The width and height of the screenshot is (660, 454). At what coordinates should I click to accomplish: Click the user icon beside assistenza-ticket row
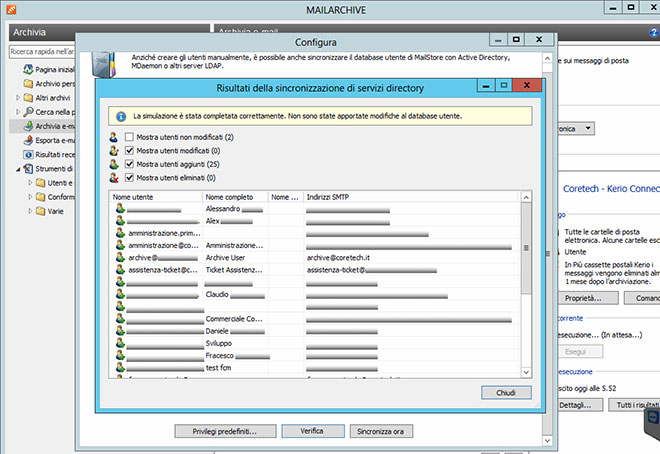click(x=119, y=270)
